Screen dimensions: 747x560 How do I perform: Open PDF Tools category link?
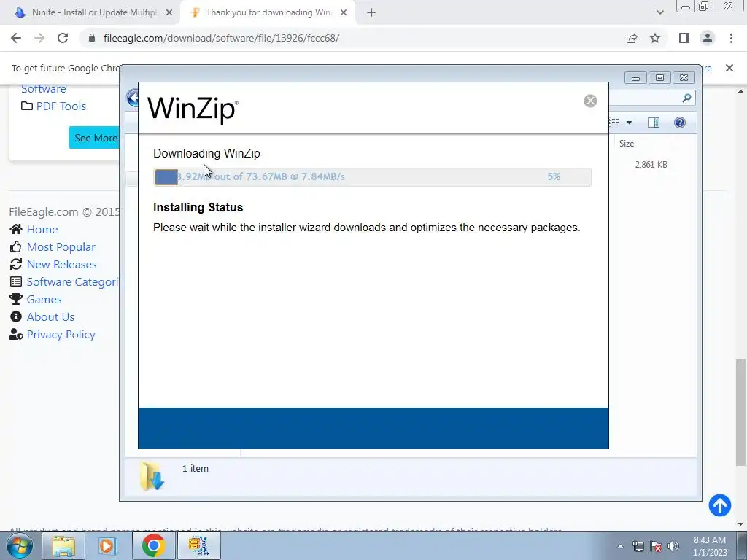(61, 106)
